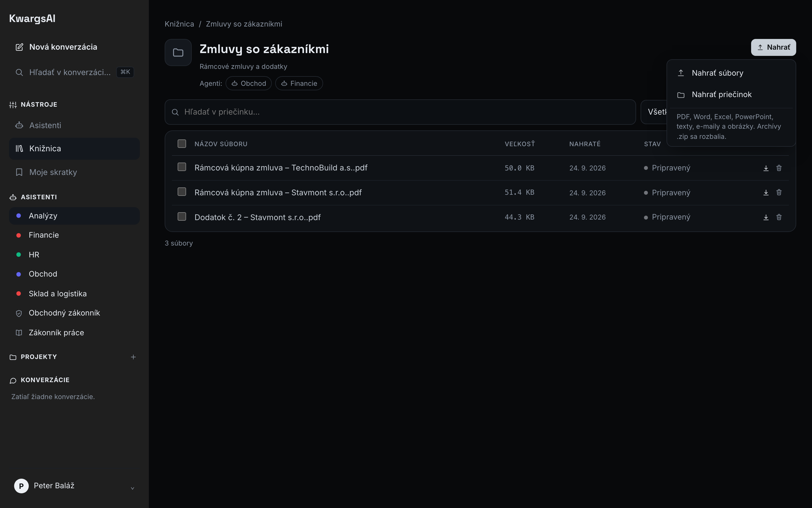The height and width of the screenshot is (508, 812).
Task: Check the TechnoBuild a.s. file row
Action: (x=182, y=167)
